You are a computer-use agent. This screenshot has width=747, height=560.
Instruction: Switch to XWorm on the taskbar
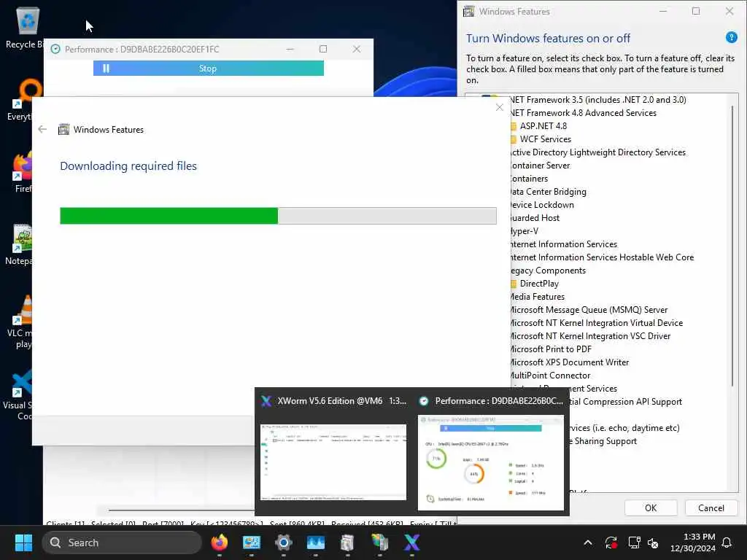(x=411, y=542)
